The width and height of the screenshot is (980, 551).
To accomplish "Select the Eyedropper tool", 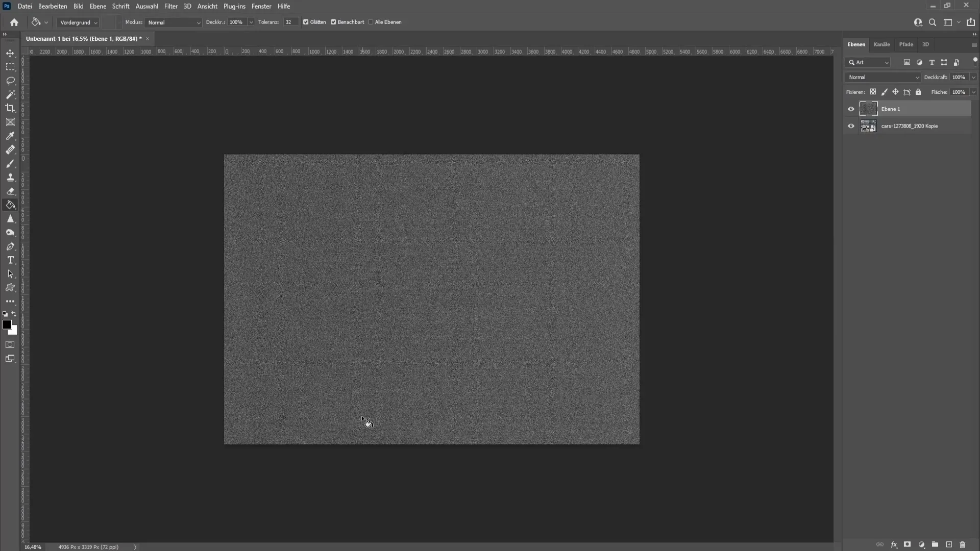I will (10, 136).
